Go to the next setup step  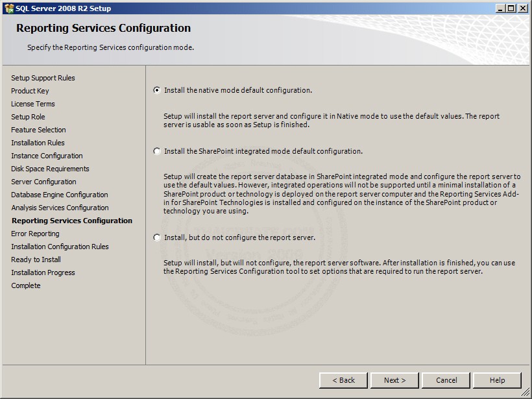coord(394,380)
